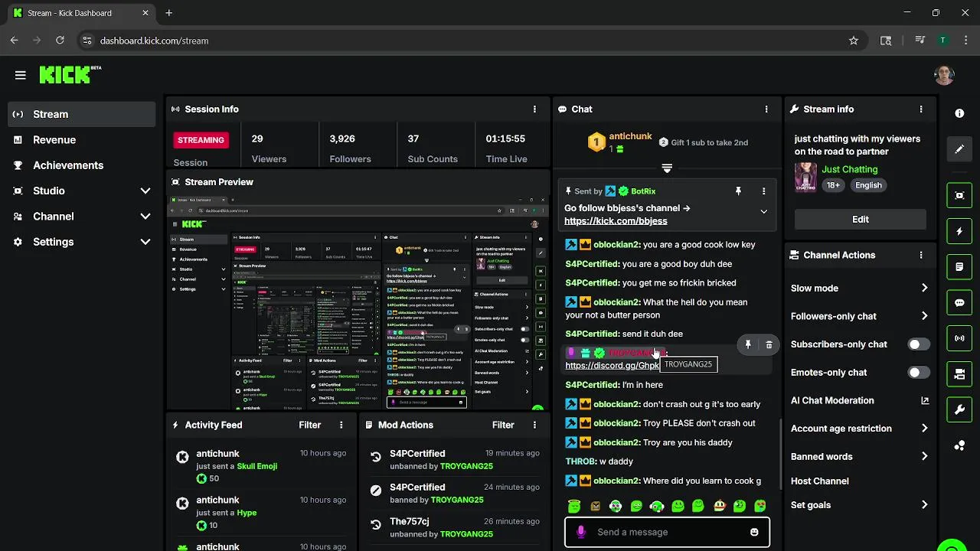The width and height of the screenshot is (980, 551).
Task: Toggle stream preview widget icon in right rail
Action: tap(959, 195)
